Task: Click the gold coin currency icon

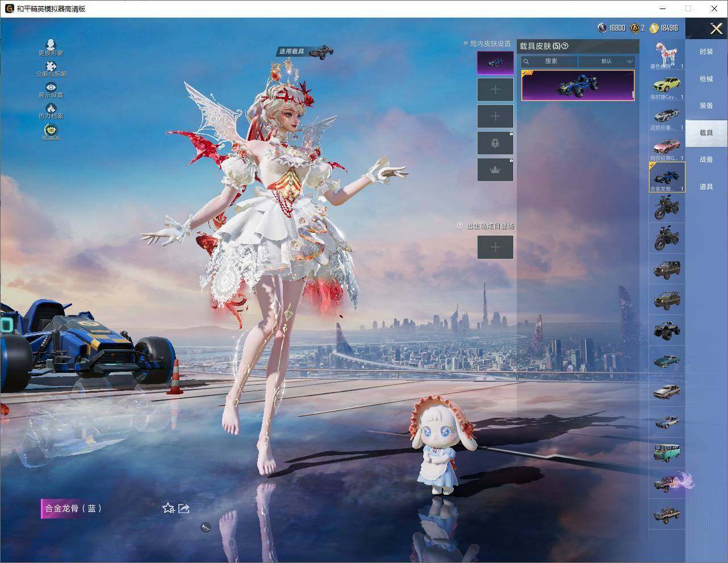Action: (654, 27)
